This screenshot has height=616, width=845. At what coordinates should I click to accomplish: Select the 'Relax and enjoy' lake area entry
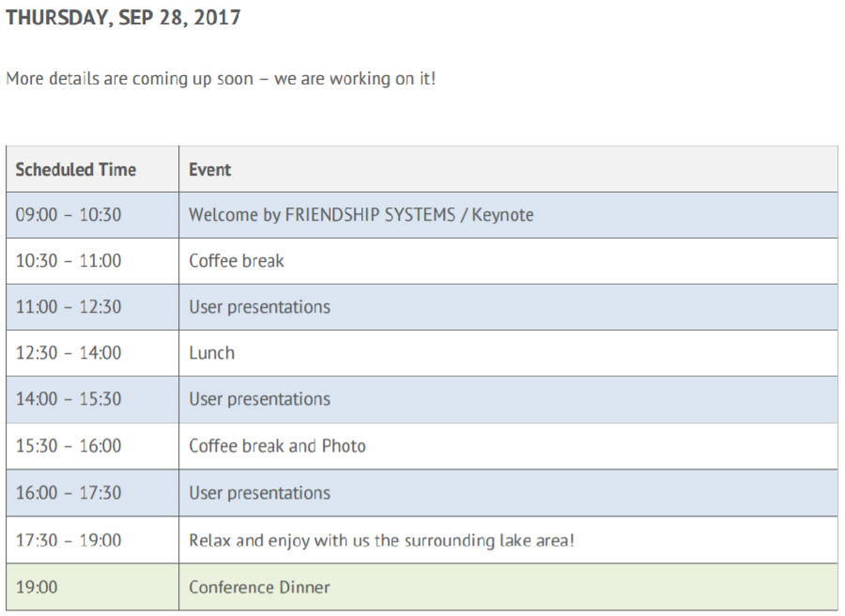click(380, 541)
